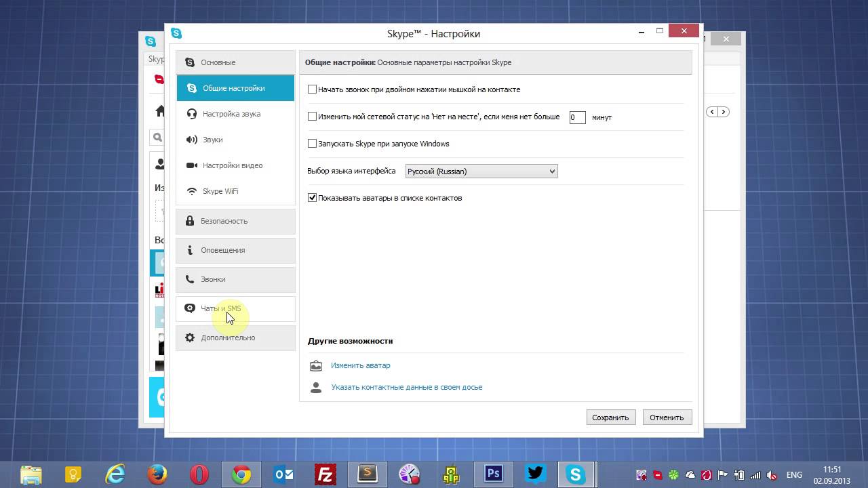The image size is (868, 488).
Task: Open Указать контактные данные в своем досье
Action: (x=407, y=387)
